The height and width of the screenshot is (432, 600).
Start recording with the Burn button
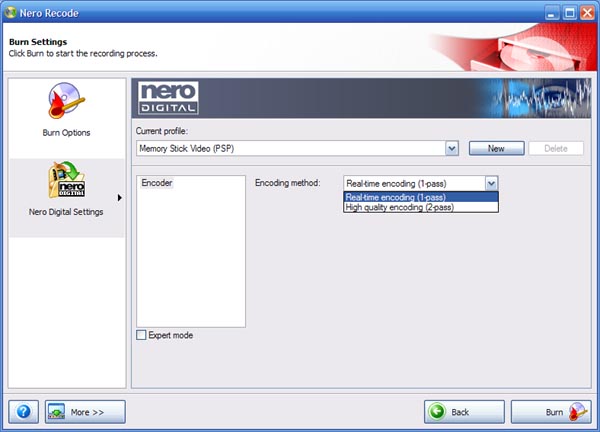coord(551,412)
